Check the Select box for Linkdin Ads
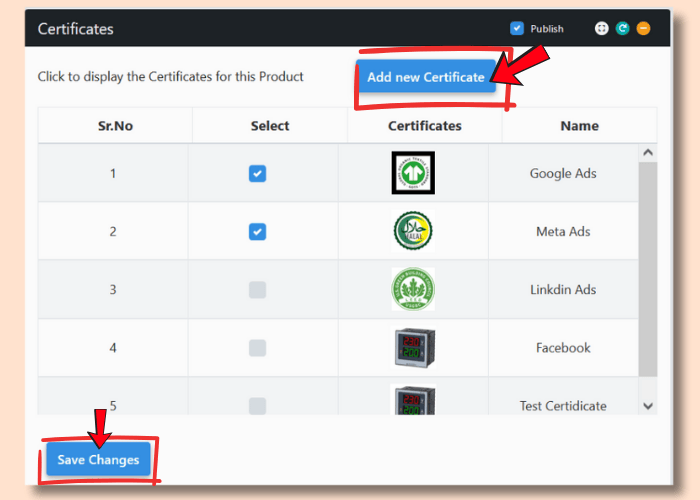 tap(257, 290)
